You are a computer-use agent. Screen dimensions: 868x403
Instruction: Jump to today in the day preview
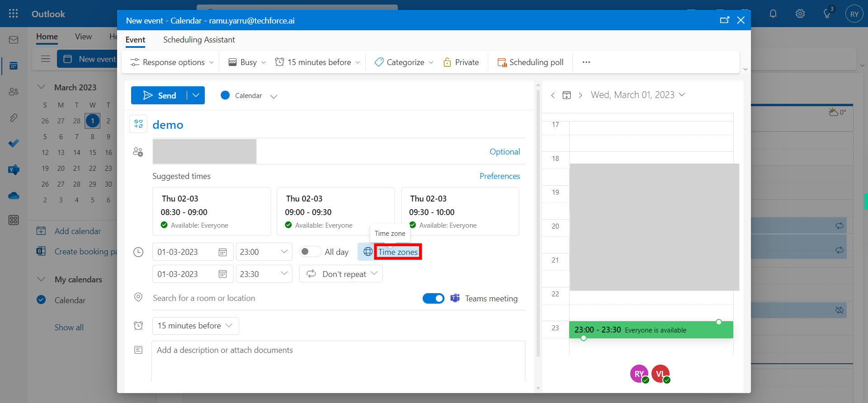566,95
